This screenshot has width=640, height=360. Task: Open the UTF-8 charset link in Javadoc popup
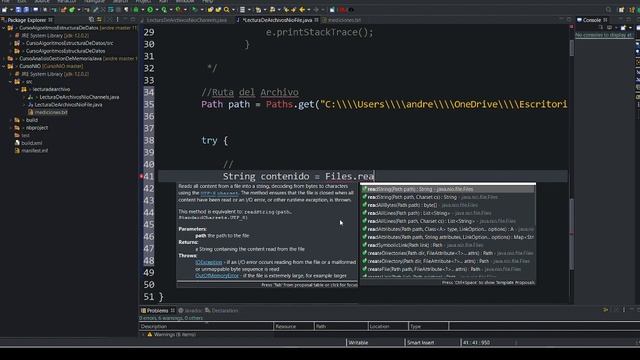click(x=219, y=193)
